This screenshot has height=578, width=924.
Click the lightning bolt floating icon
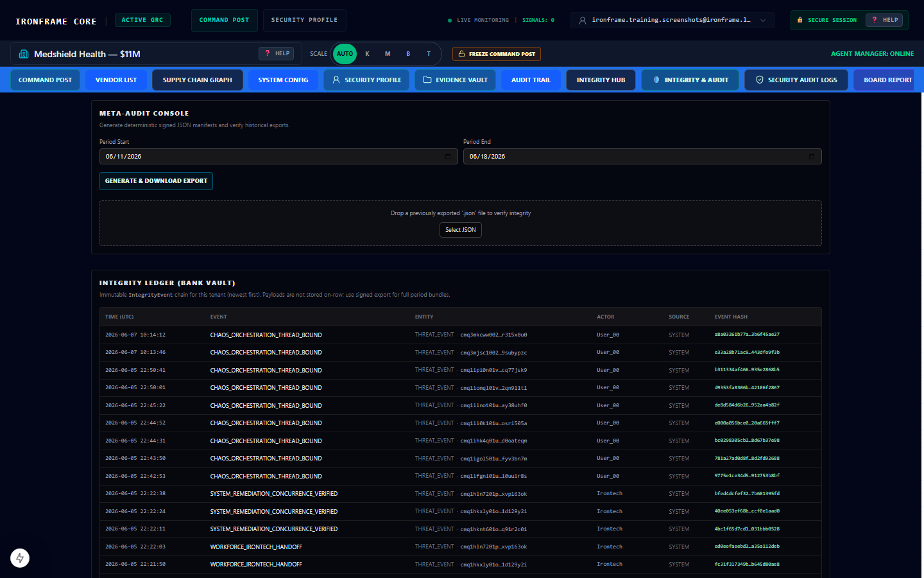click(20, 558)
